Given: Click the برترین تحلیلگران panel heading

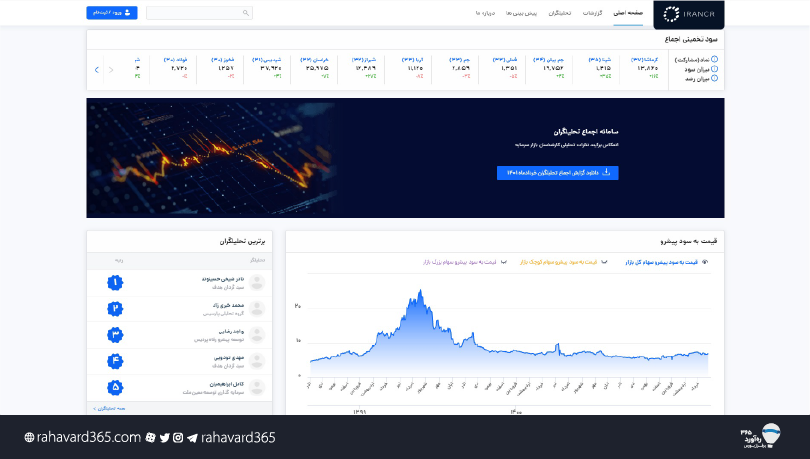Looking at the screenshot, I should (242, 241).
